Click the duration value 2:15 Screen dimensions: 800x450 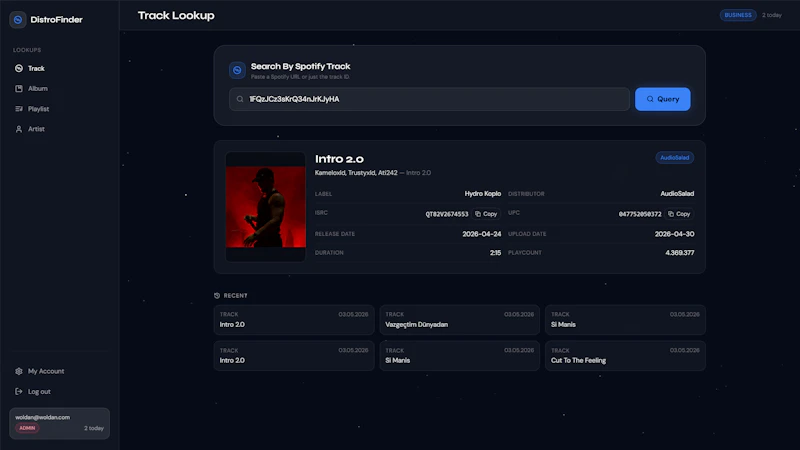495,253
